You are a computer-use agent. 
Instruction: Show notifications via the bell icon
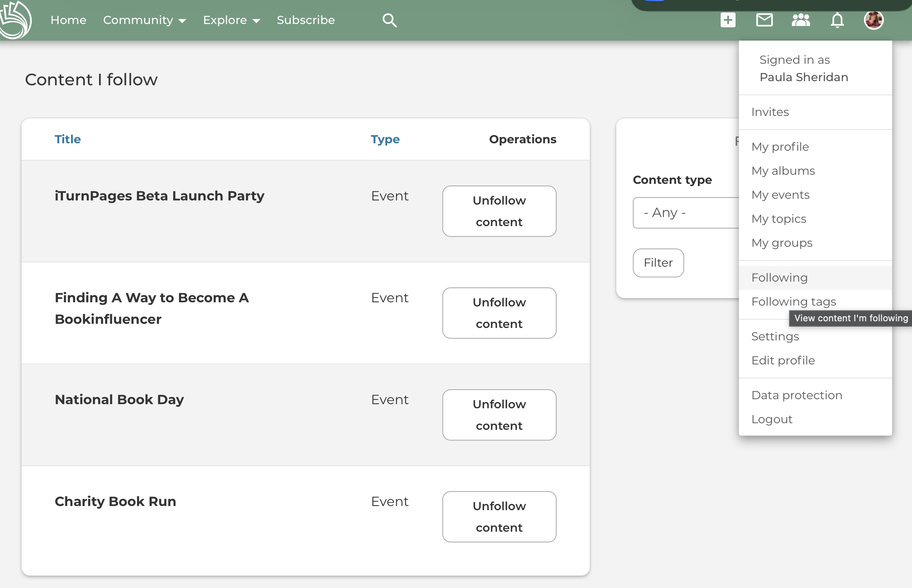pyautogui.click(x=837, y=20)
